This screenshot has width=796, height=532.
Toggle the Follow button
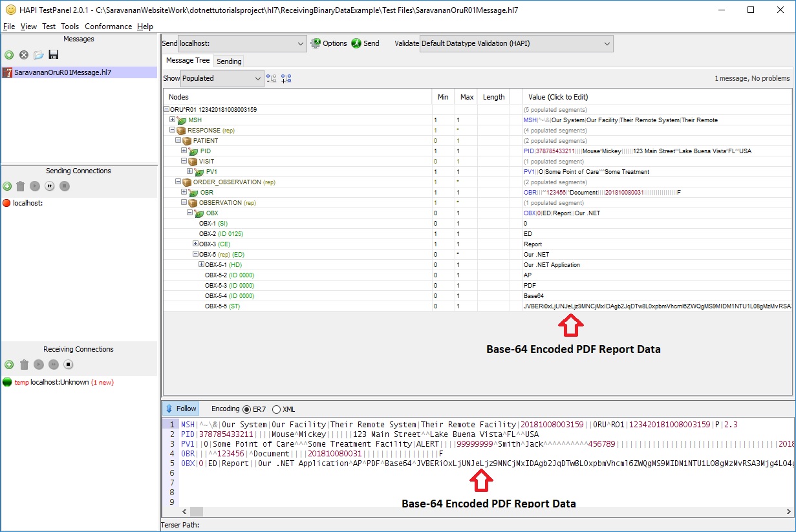(x=180, y=409)
